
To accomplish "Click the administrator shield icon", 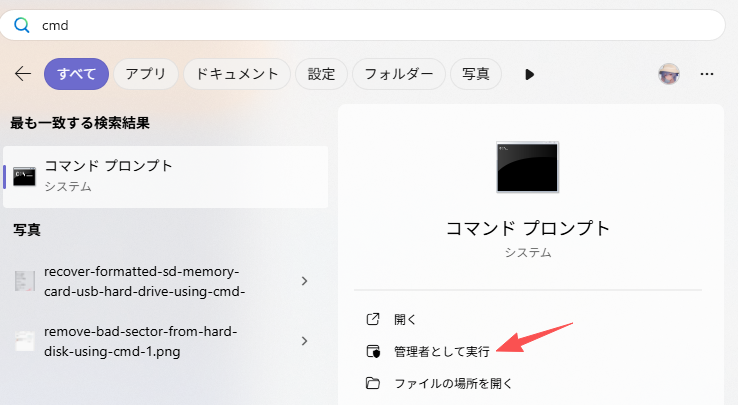I will coord(373,351).
